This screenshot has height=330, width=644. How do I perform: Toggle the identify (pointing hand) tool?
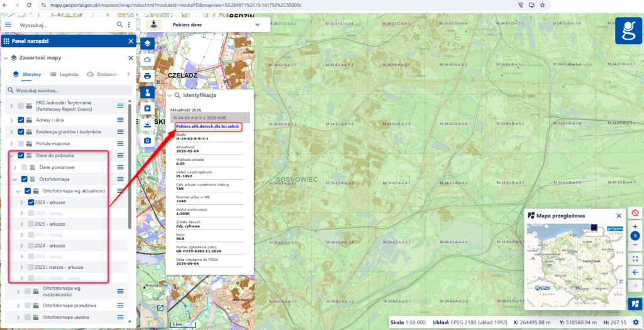click(147, 92)
